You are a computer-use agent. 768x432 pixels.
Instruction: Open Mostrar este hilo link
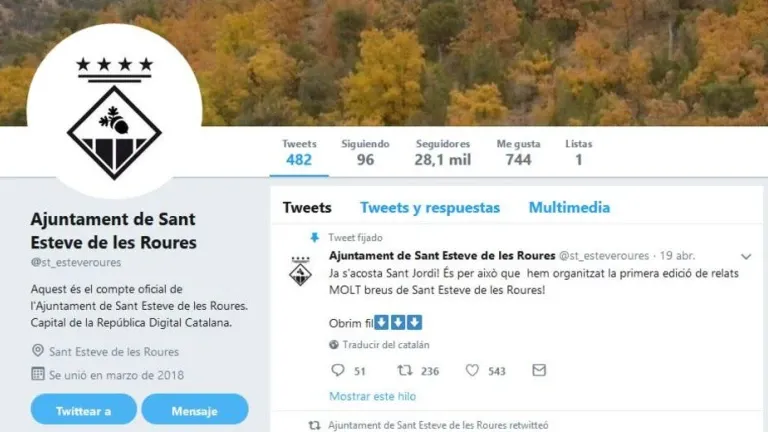coord(372,396)
